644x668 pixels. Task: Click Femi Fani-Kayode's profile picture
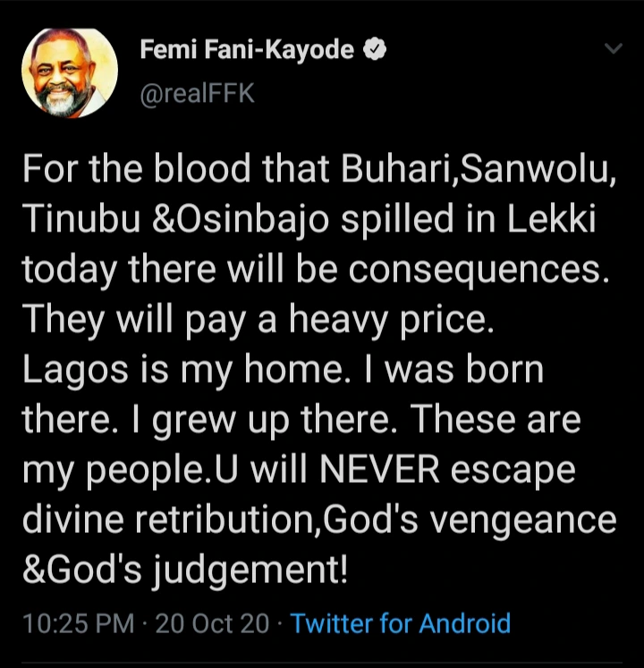[69, 72]
